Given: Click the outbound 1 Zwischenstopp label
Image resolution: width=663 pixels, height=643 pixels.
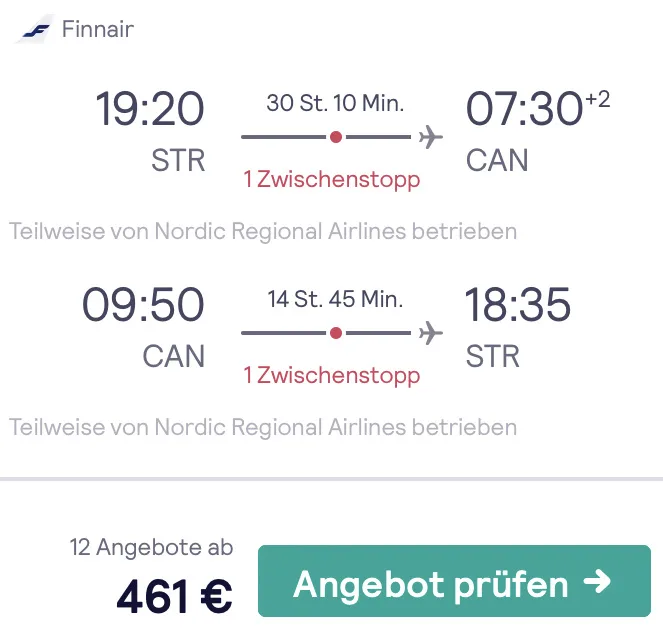Looking at the screenshot, I should point(332,180).
